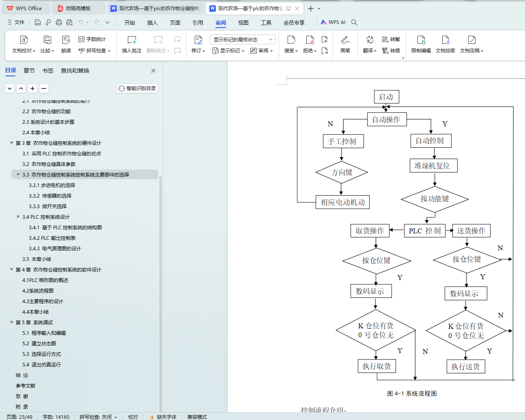This screenshot has width=525, height=420.
Task: Close the navigation pane with X
Action: coord(153,71)
